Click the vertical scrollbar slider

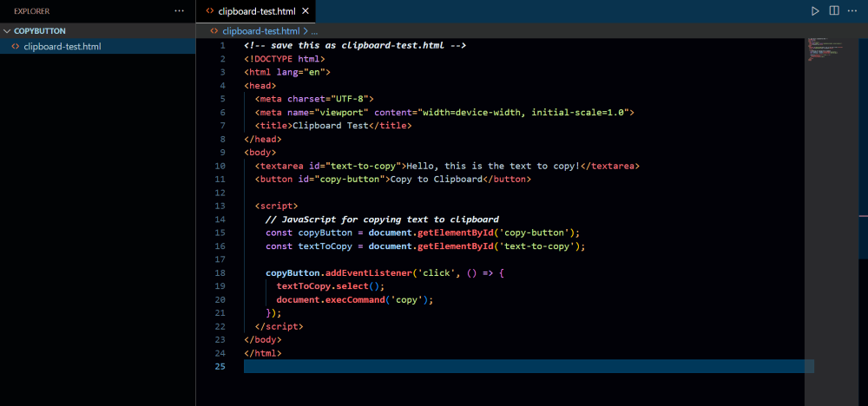tap(864, 148)
